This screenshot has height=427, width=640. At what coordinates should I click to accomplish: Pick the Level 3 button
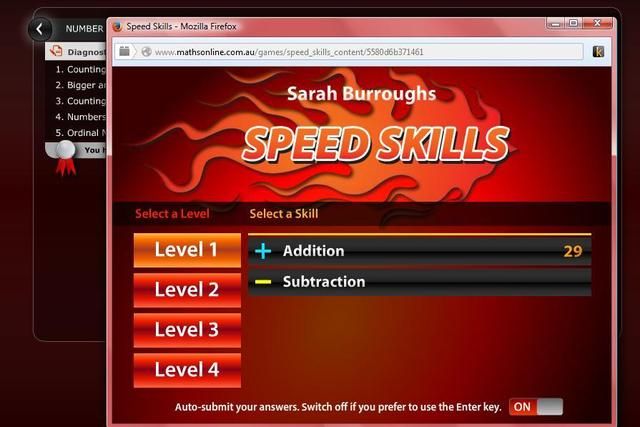click(187, 330)
